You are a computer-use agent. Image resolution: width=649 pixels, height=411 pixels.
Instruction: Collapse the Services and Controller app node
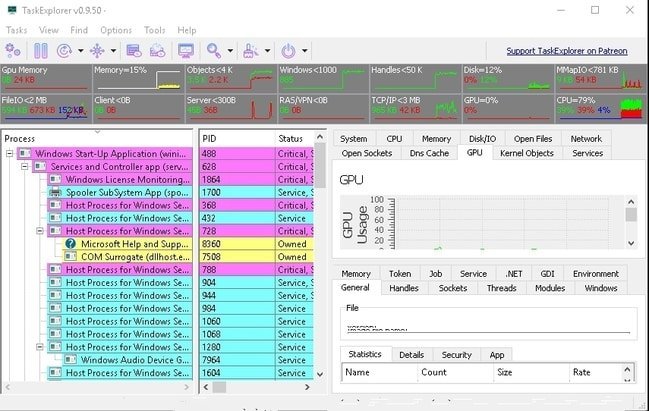[x=26, y=166]
